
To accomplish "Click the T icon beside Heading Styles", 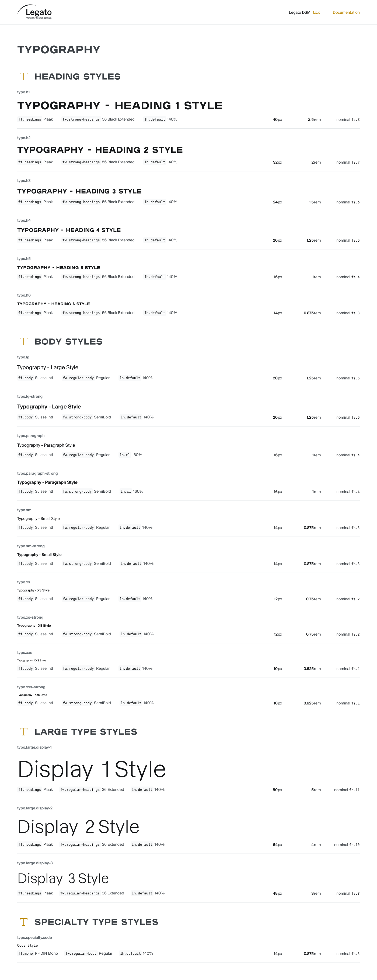I will click(24, 76).
